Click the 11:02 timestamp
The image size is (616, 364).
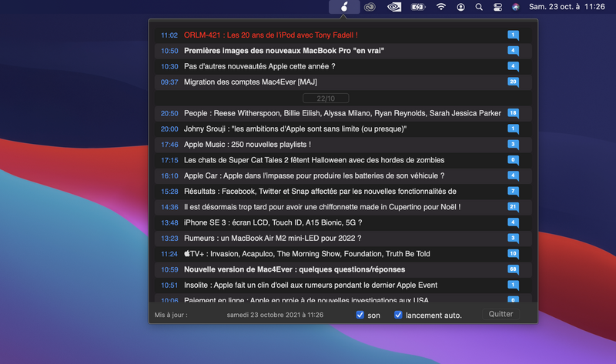click(169, 35)
